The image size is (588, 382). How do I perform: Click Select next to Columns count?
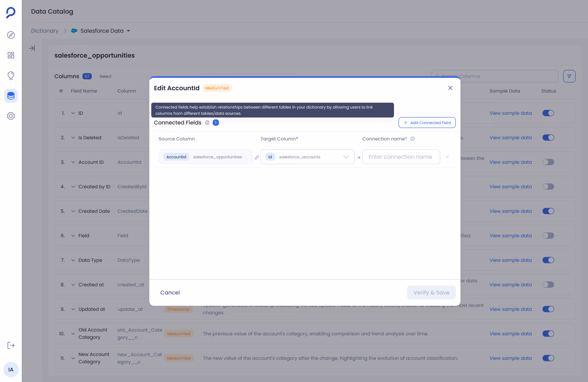pyautogui.click(x=105, y=77)
